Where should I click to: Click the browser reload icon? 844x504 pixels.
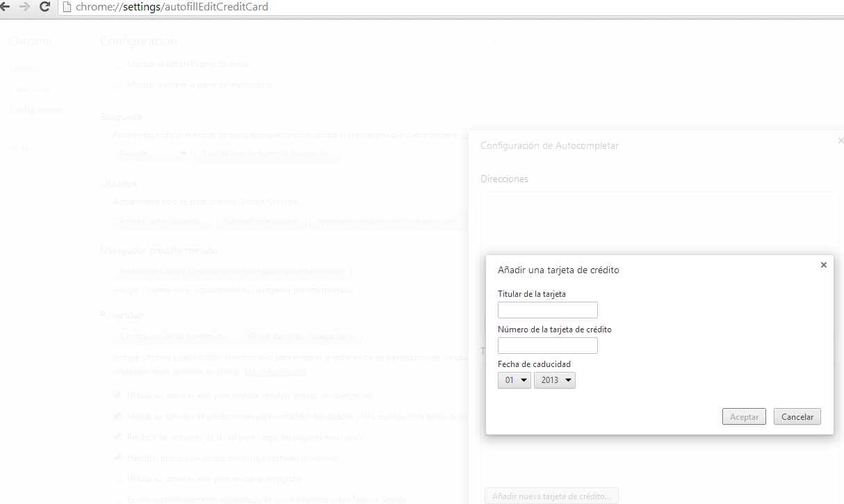(45, 7)
